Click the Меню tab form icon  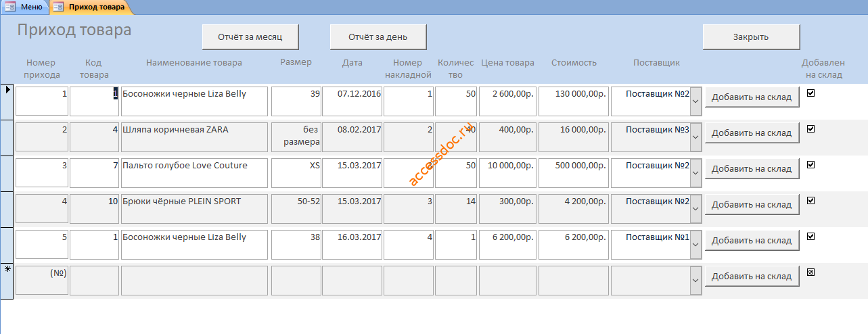[x=10, y=7]
